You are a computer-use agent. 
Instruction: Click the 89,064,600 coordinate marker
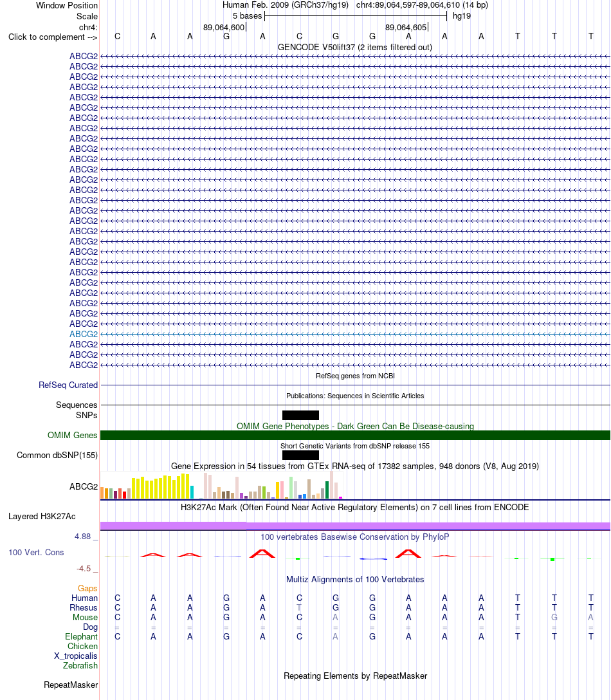(x=224, y=27)
